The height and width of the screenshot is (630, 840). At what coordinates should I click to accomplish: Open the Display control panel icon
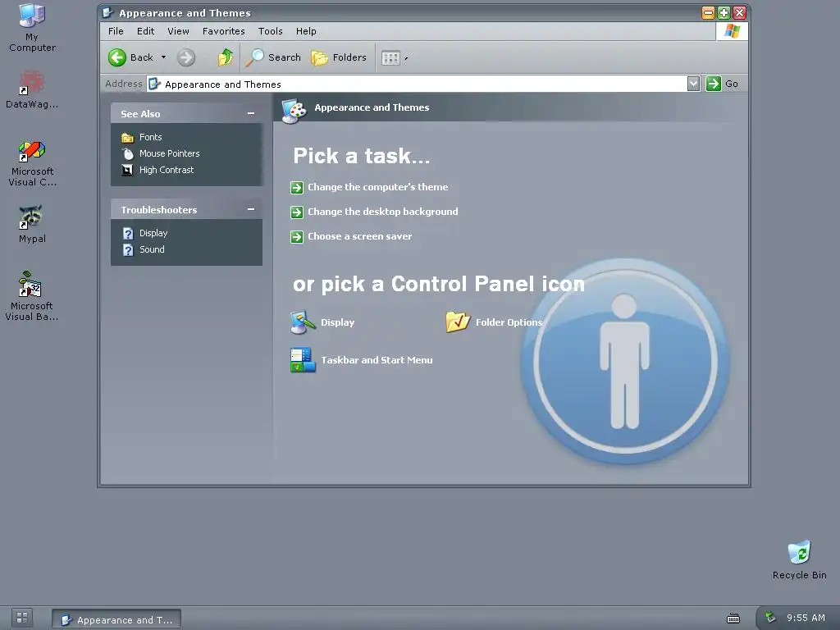(303, 322)
